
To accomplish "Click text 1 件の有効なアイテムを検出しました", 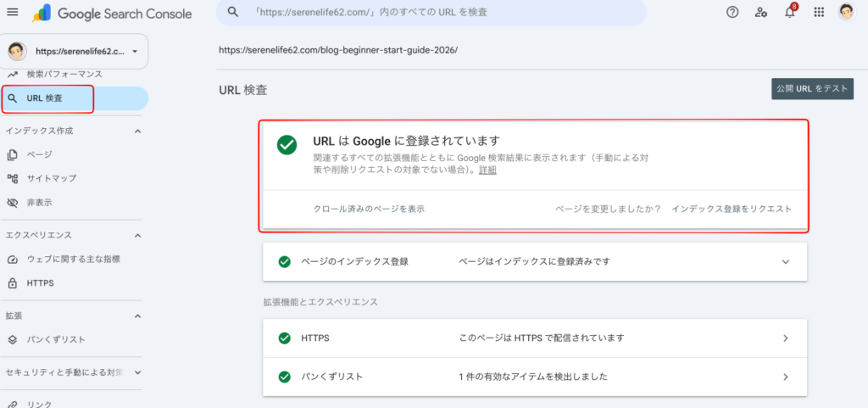I will click(533, 377).
